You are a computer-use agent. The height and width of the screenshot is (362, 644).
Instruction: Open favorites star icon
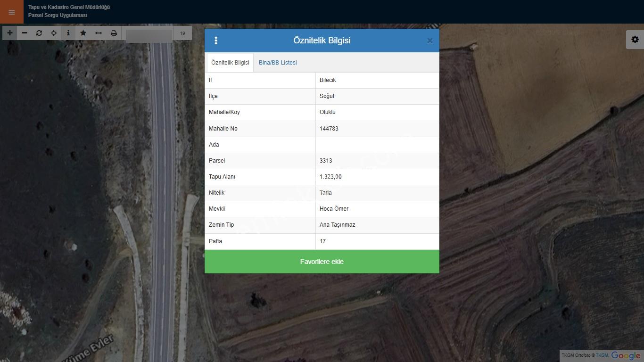point(83,33)
